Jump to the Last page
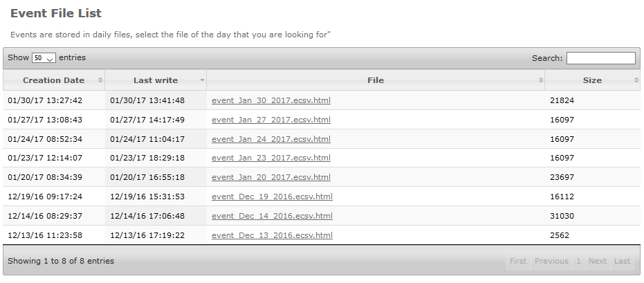This screenshot has width=644, height=283. [622, 262]
